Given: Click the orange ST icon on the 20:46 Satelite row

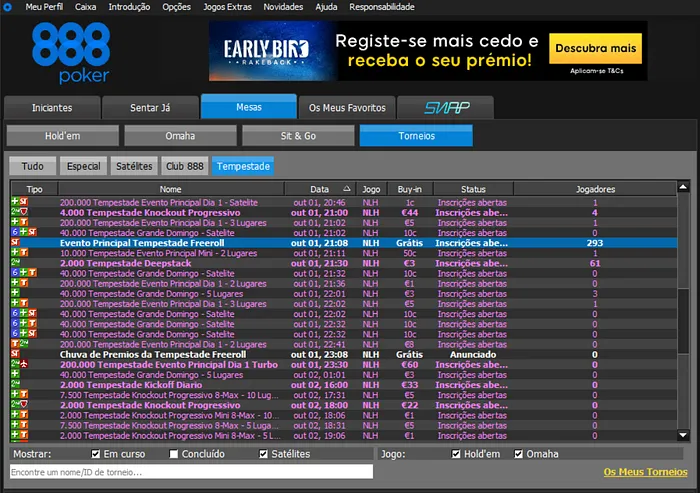Looking at the screenshot, I should [24, 202].
